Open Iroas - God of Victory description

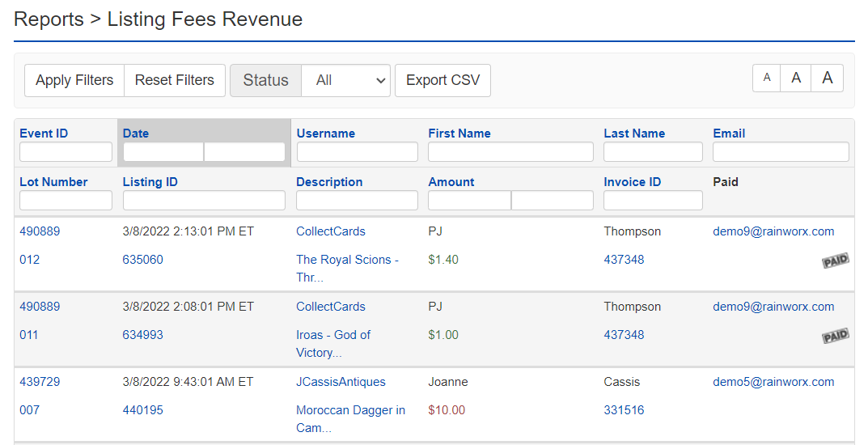(333, 344)
